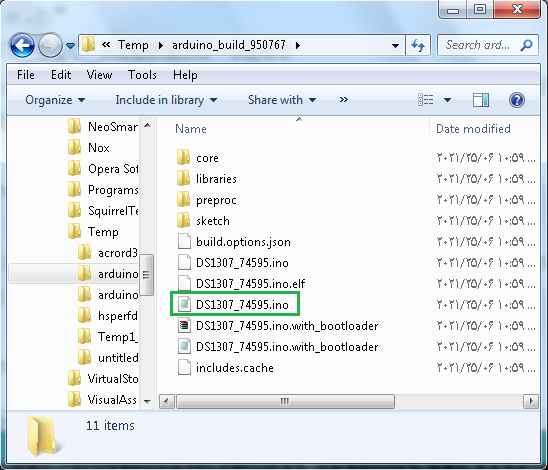Image resolution: width=548 pixels, height=470 pixels.
Task: Show hidden toolbar commands with double chevron
Action: pyautogui.click(x=344, y=100)
